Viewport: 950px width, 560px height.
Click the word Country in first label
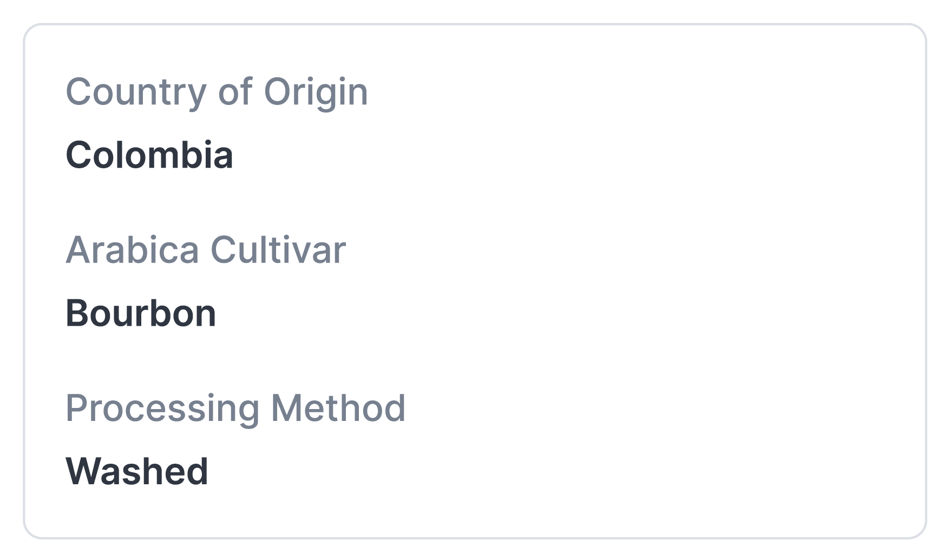[x=136, y=92]
